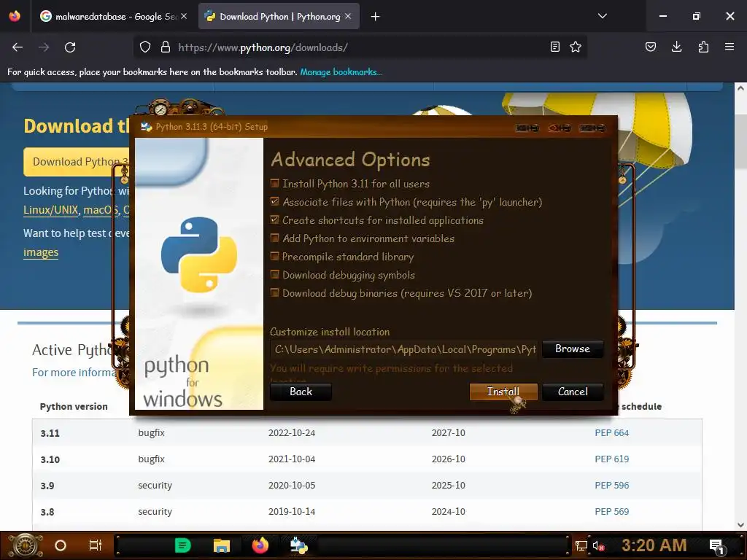
Task: Open the Manage bookmarks link
Action: point(341,72)
